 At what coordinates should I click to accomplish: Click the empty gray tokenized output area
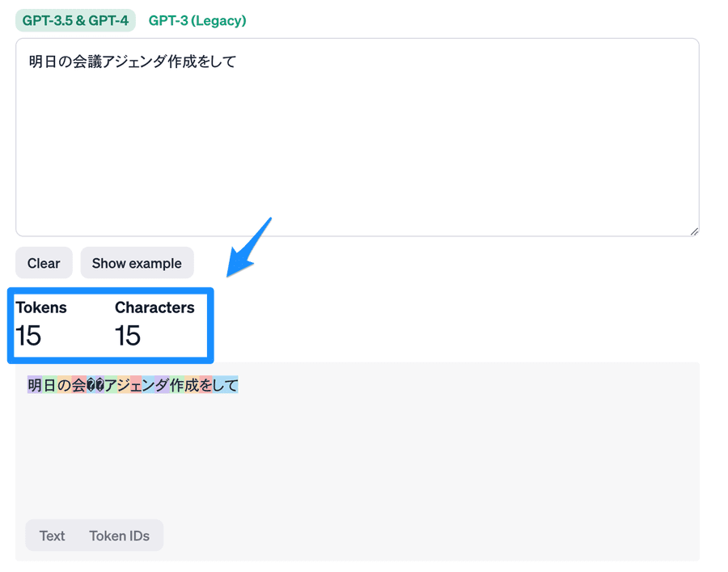[x=358, y=455]
